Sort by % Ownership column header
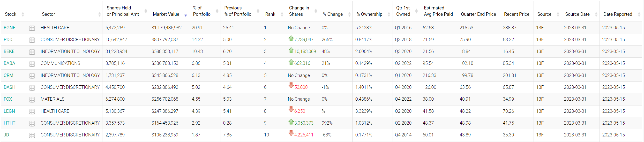The image size is (644, 142). [x=369, y=14]
